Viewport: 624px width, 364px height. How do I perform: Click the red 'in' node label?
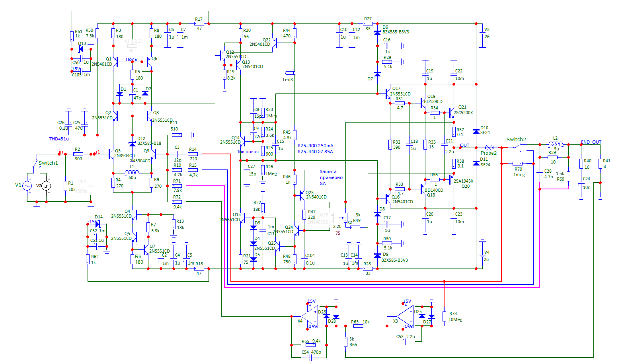[x=61, y=152]
